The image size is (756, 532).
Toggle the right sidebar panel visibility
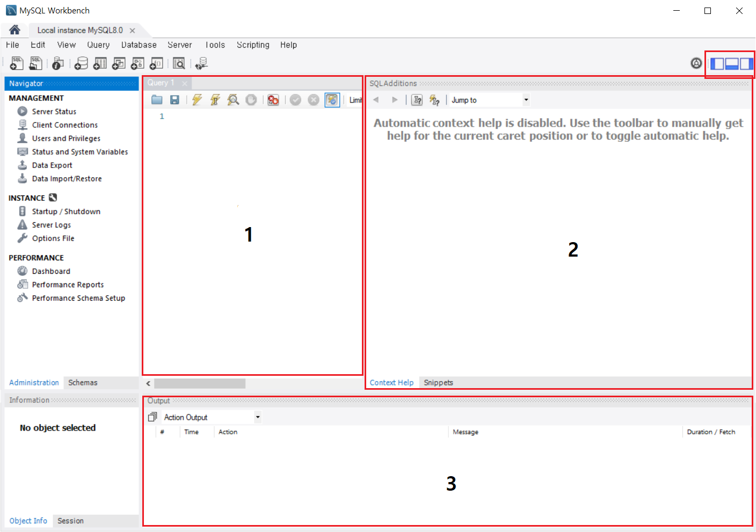coord(746,64)
